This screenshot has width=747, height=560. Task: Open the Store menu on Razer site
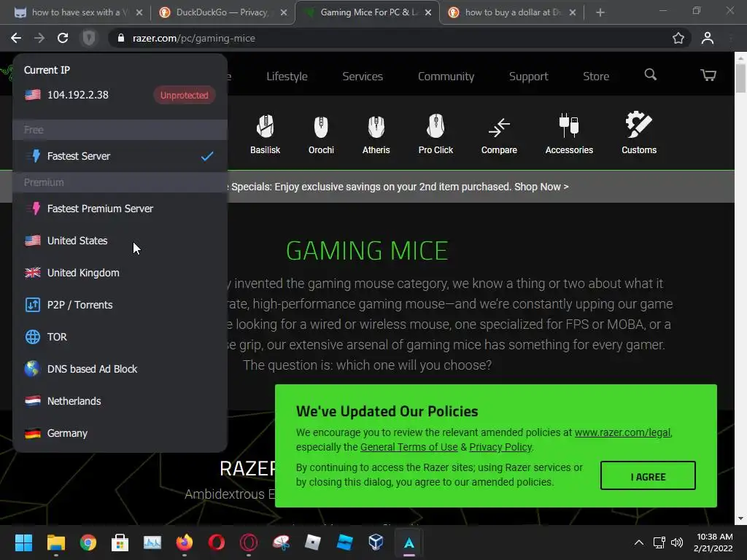coord(596,76)
